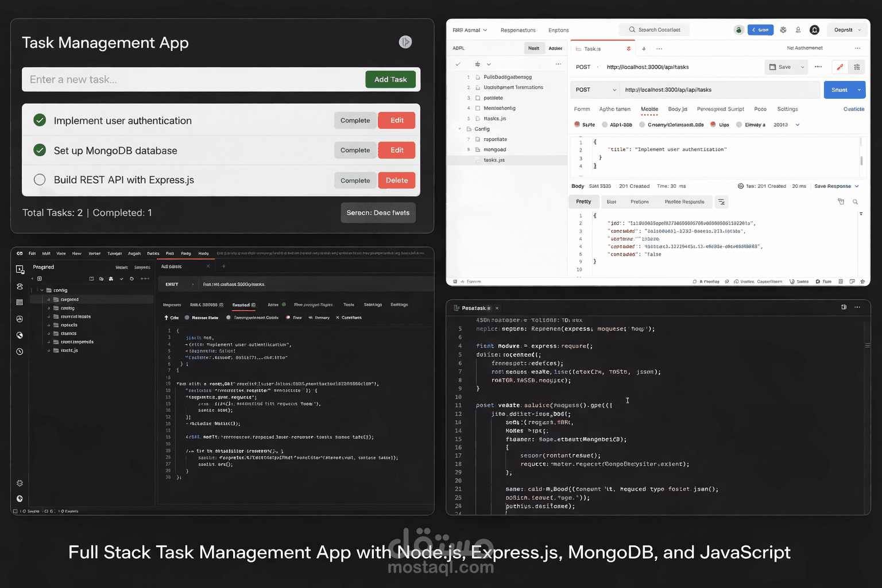Select the Rosseer Fiwie radio in dark IDE
The image size is (882, 588).
pos(187,318)
